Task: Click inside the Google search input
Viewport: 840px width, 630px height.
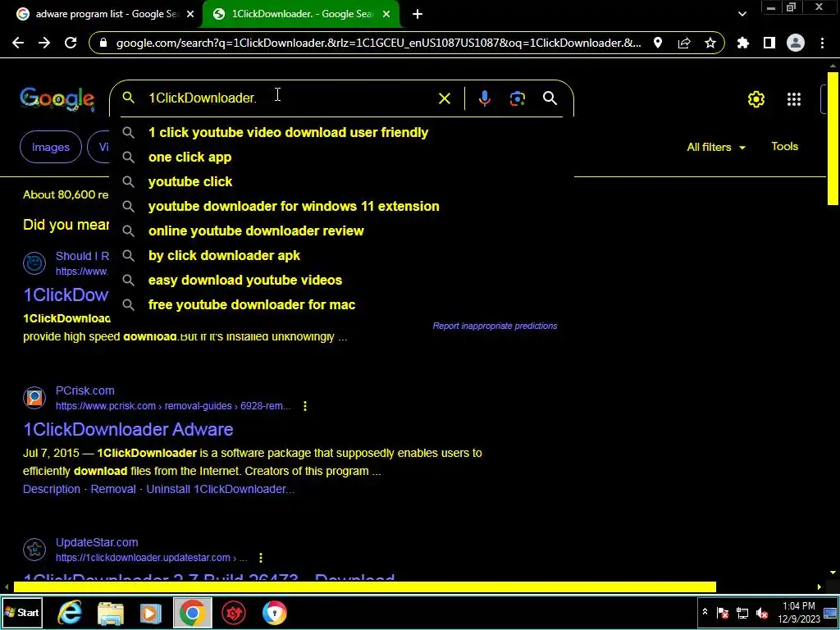Action: (x=290, y=98)
